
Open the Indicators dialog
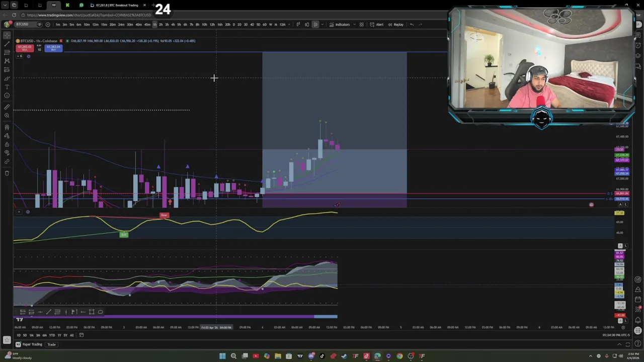(x=340, y=24)
